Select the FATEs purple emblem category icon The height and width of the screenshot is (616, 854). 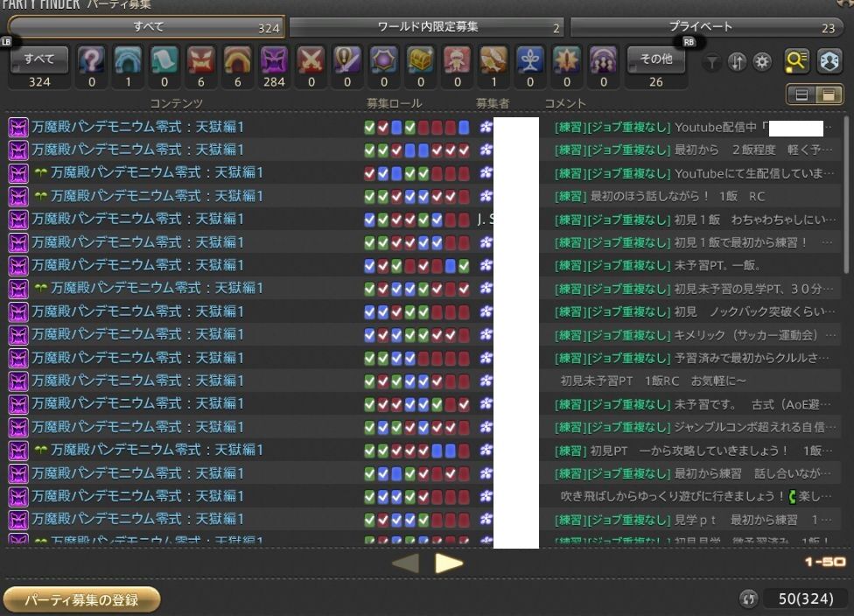pos(384,59)
